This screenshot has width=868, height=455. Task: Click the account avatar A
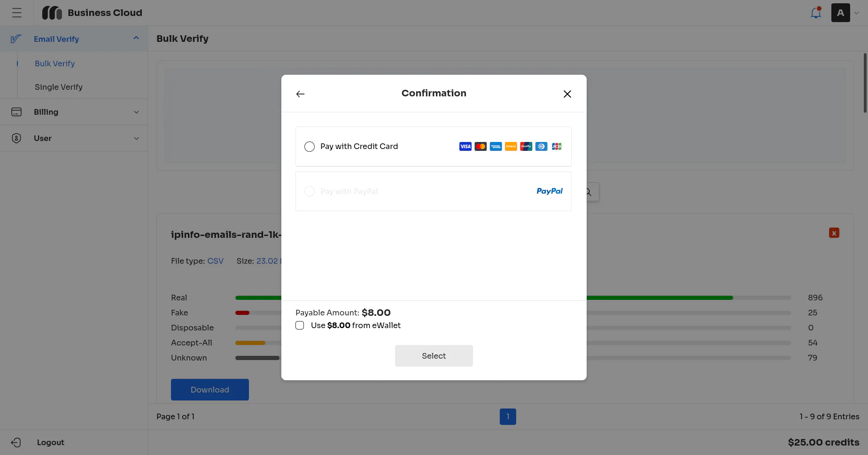tap(841, 13)
